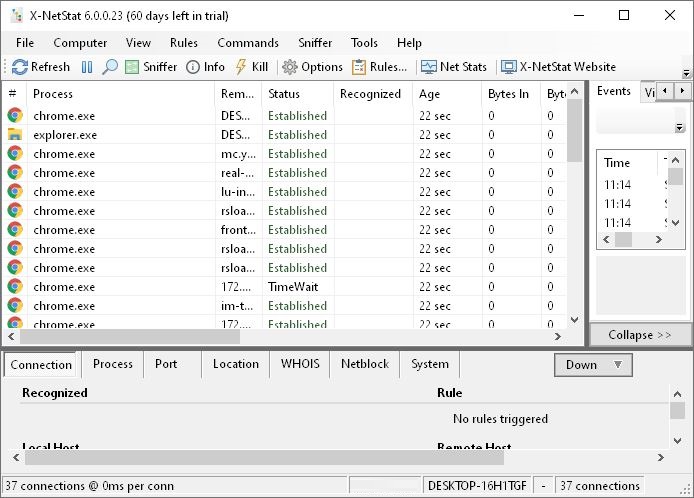Click Chrome icon of the mc.y... row

tap(15, 154)
